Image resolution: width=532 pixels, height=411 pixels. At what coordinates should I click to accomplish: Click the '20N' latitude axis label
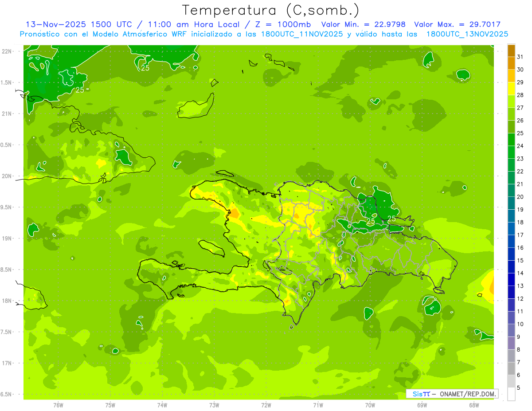click(7, 176)
